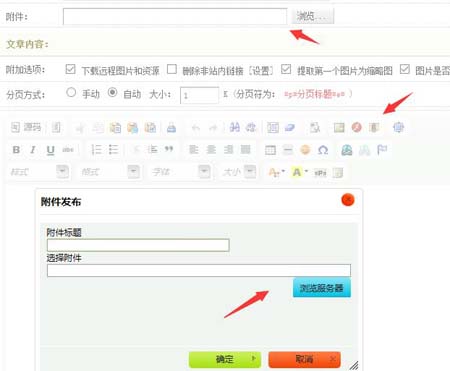The image size is (450, 371).
Task: Click the Insert Link globe icon
Action: [x=347, y=150]
